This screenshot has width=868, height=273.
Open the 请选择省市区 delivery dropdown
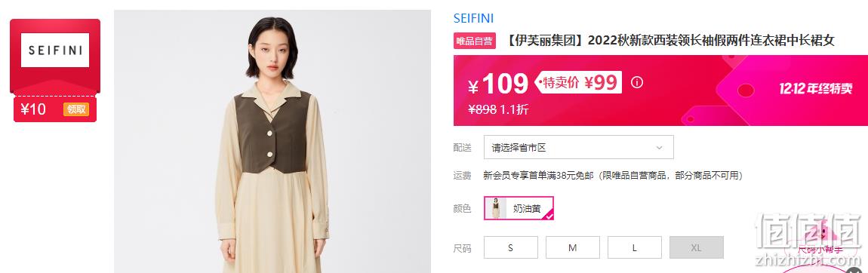[x=578, y=147]
